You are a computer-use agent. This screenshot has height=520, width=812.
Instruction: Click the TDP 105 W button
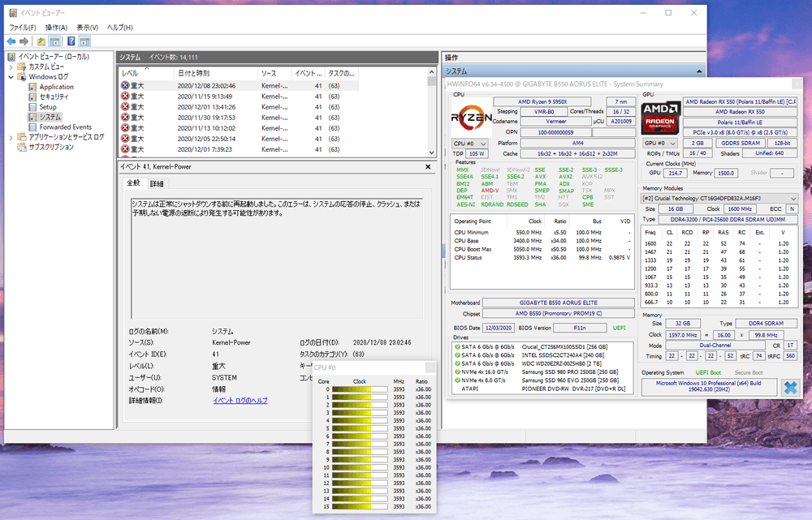tap(477, 153)
